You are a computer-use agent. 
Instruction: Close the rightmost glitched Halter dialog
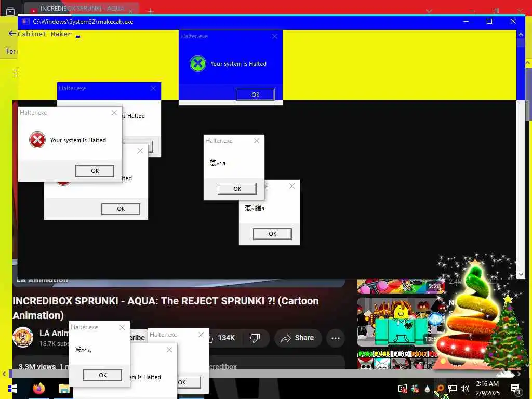click(292, 186)
